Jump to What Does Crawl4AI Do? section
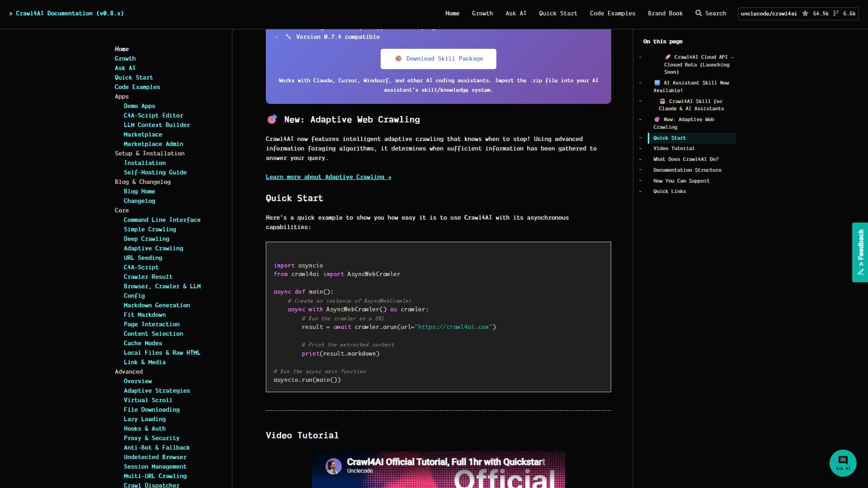The width and height of the screenshot is (868, 488). [x=685, y=159]
